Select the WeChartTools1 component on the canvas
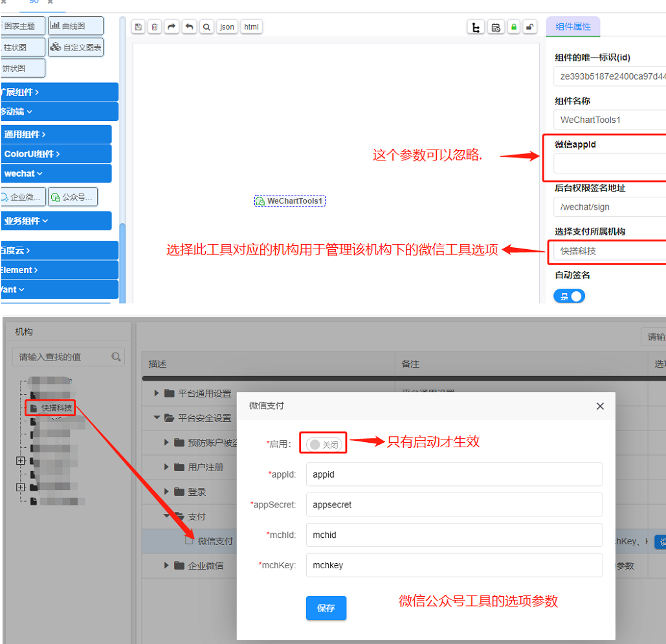The width and height of the screenshot is (666, 644). pos(290,201)
